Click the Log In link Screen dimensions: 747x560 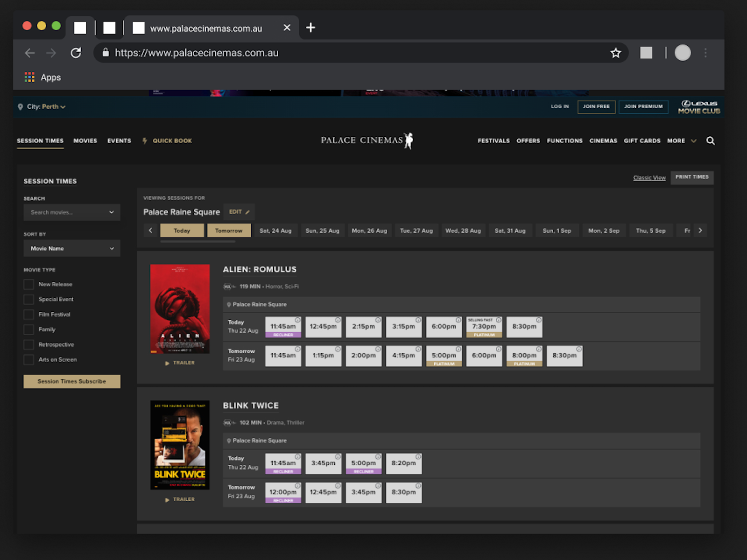click(560, 106)
